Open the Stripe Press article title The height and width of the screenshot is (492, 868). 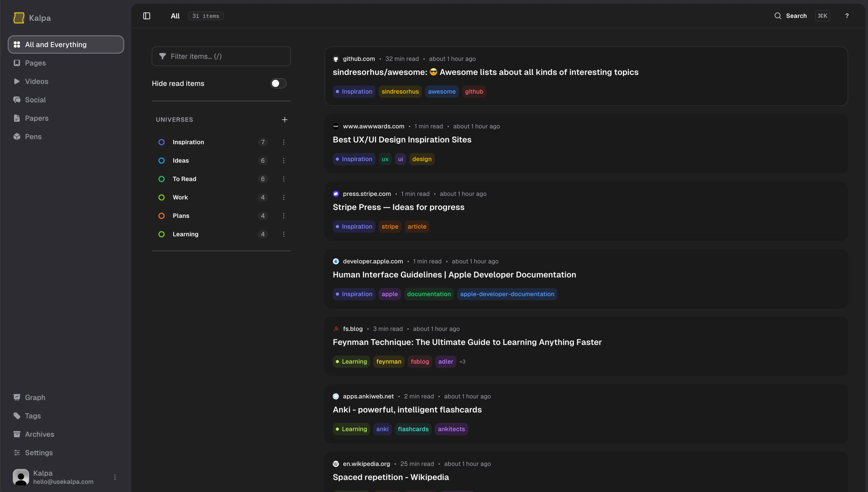398,207
